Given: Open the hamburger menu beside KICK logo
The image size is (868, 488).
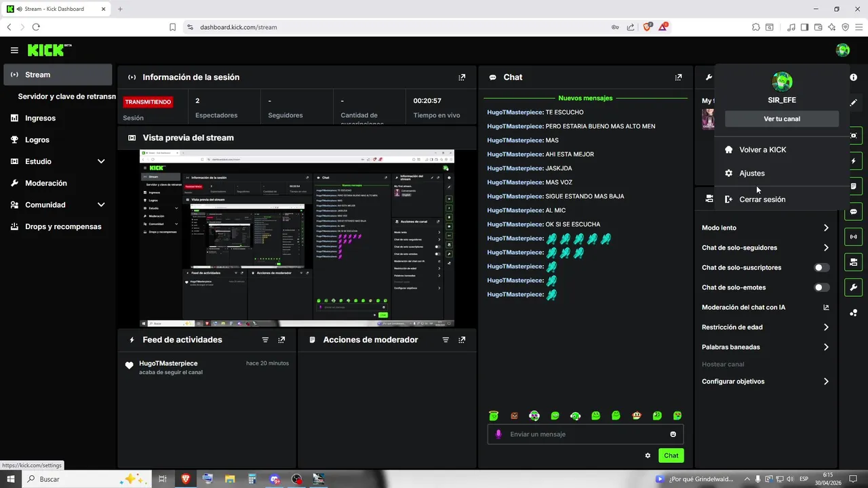Looking at the screenshot, I should (14, 50).
